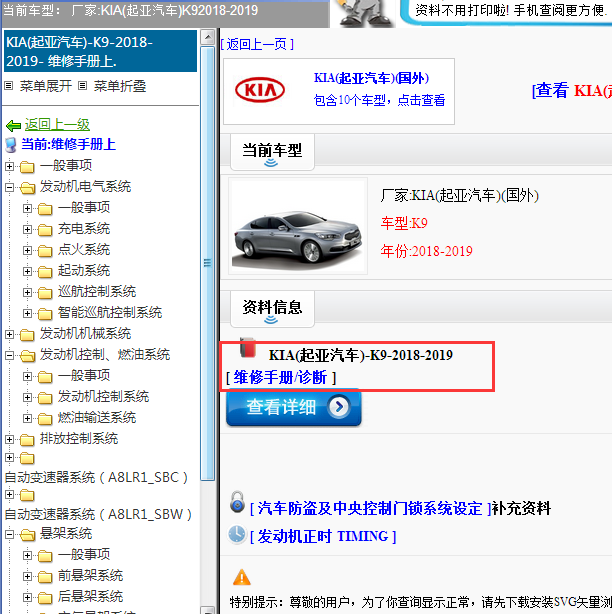Click the KIA logo image
Screen dimensions: 612x614
260,90
